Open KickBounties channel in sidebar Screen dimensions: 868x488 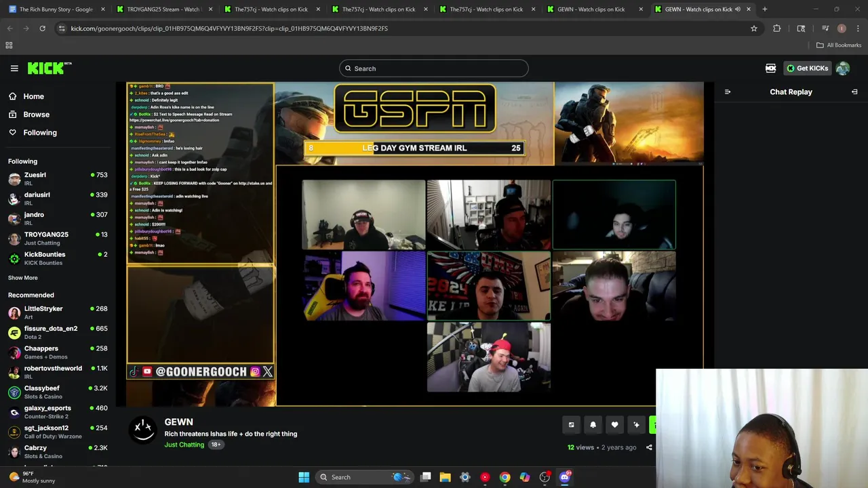coord(58,258)
